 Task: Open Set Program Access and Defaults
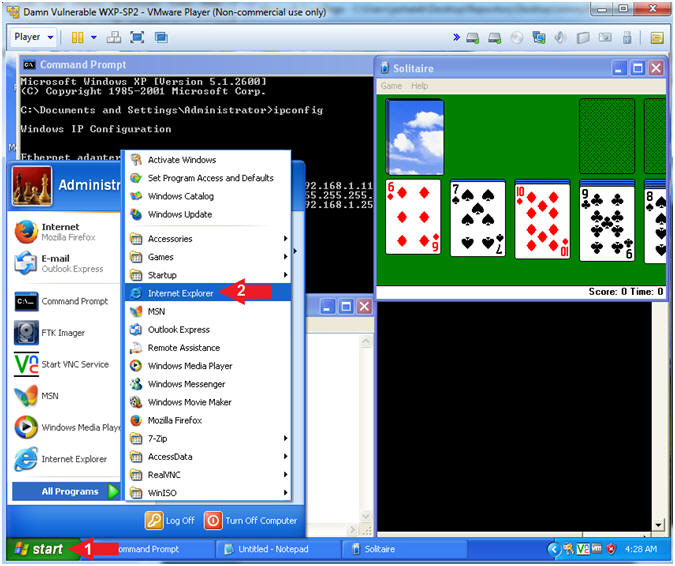(208, 178)
